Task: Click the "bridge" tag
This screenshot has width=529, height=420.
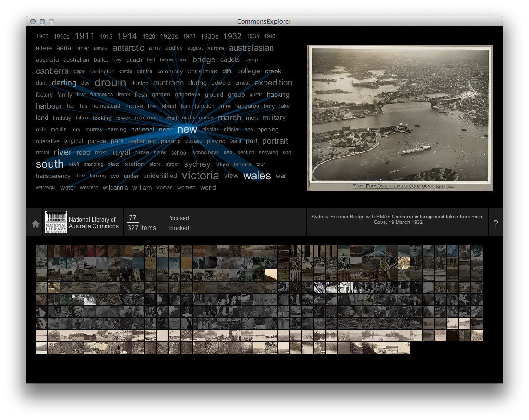Action: coord(204,59)
